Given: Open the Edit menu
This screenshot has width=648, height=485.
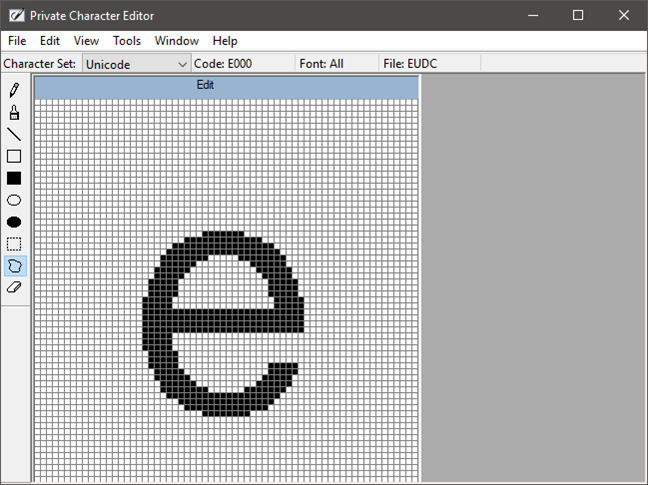Looking at the screenshot, I should pyautogui.click(x=50, y=41).
